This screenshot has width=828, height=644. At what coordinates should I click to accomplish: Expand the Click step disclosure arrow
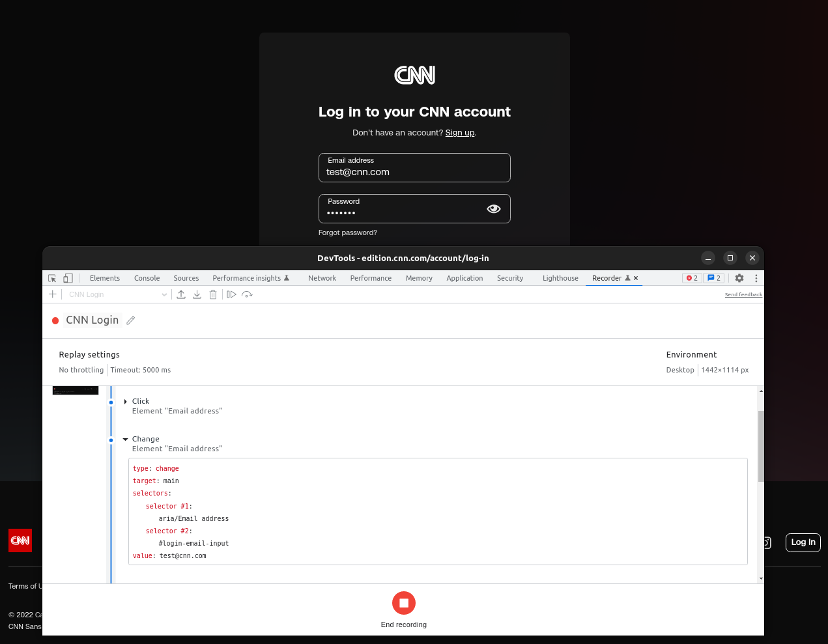pos(125,402)
